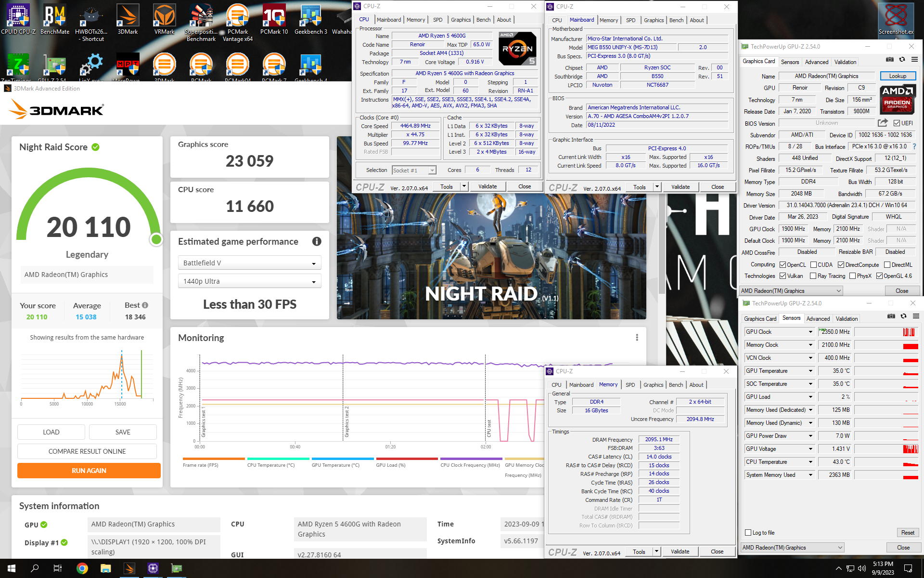The width and height of the screenshot is (924, 578).
Task: Select the MorePowerTool MPT desktop icon
Action: pos(128,66)
